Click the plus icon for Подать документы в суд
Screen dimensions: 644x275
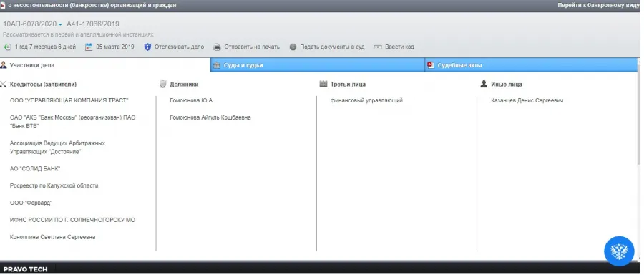point(293,47)
